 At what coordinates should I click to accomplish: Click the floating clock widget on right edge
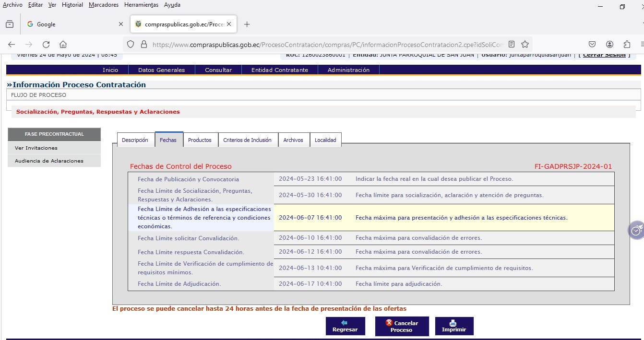point(636,231)
